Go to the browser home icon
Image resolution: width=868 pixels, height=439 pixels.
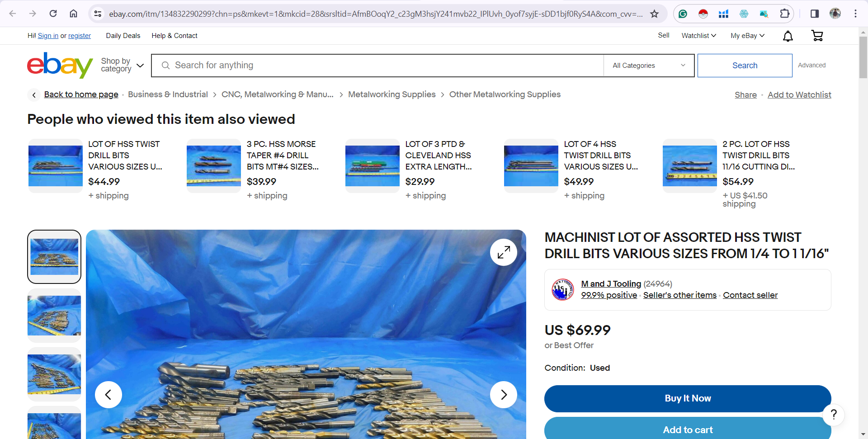click(73, 14)
